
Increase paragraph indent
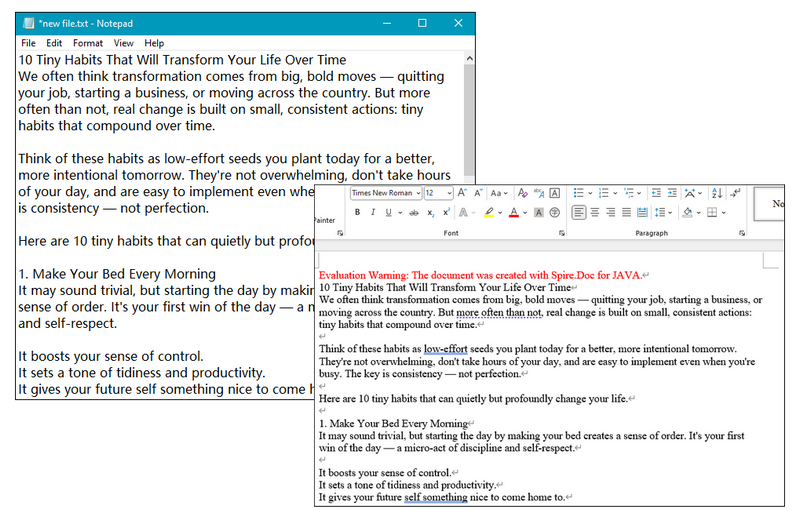click(672, 193)
